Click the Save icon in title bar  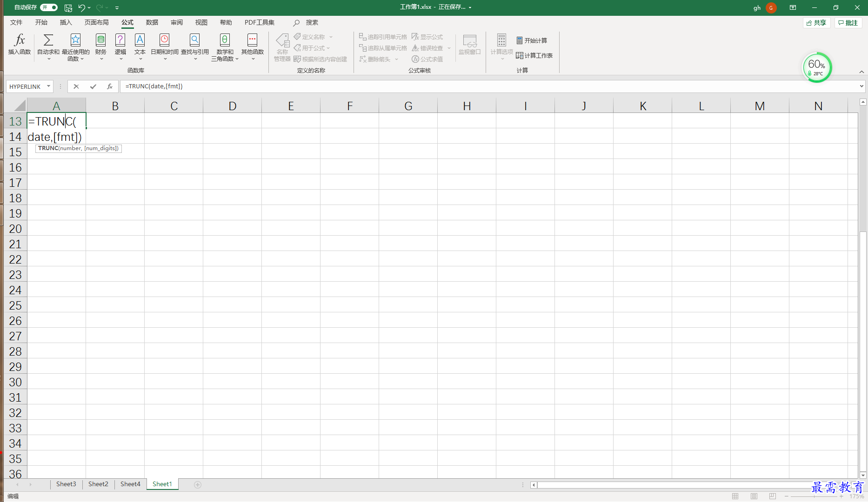(68, 7)
